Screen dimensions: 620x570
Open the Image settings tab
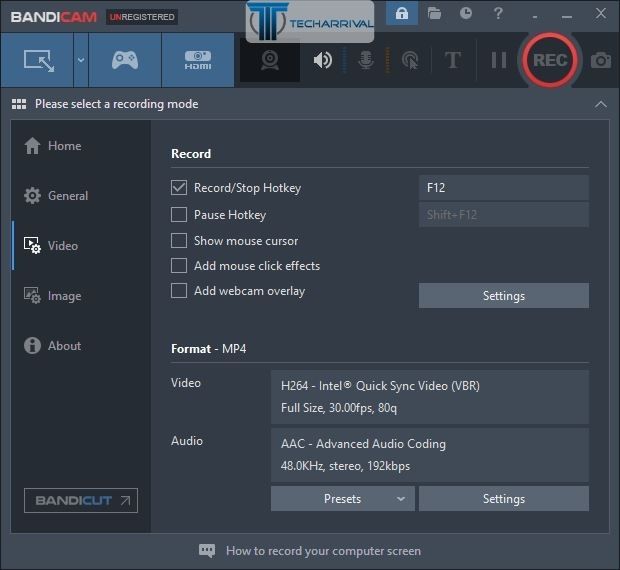53,296
